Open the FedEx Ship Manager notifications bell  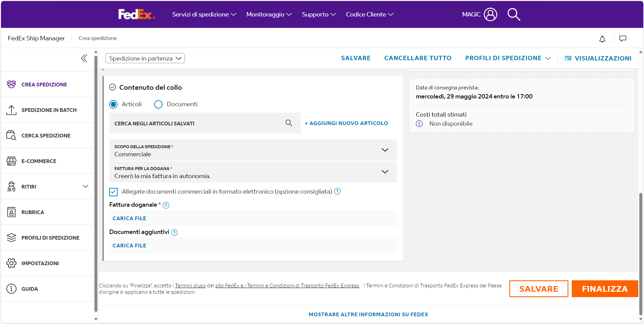[602, 39]
